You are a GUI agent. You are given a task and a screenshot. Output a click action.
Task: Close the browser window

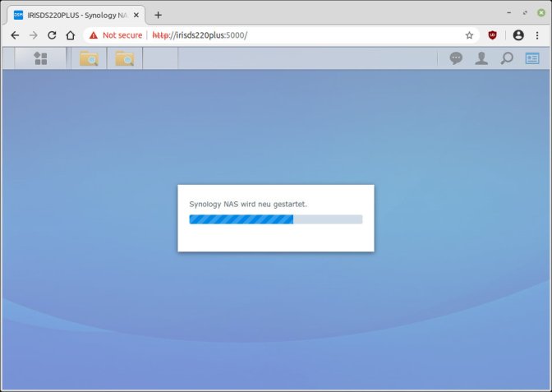coord(541,12)
